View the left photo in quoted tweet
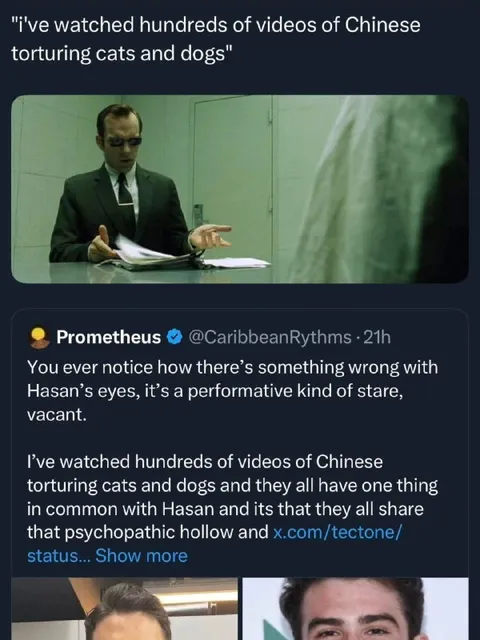Screen dimensions: 480x640 tap(124, 609)
